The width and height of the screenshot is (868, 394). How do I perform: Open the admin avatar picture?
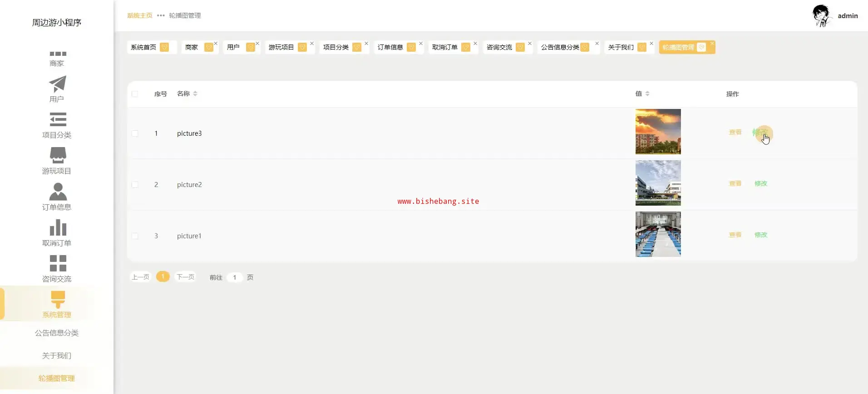(821, 16)
